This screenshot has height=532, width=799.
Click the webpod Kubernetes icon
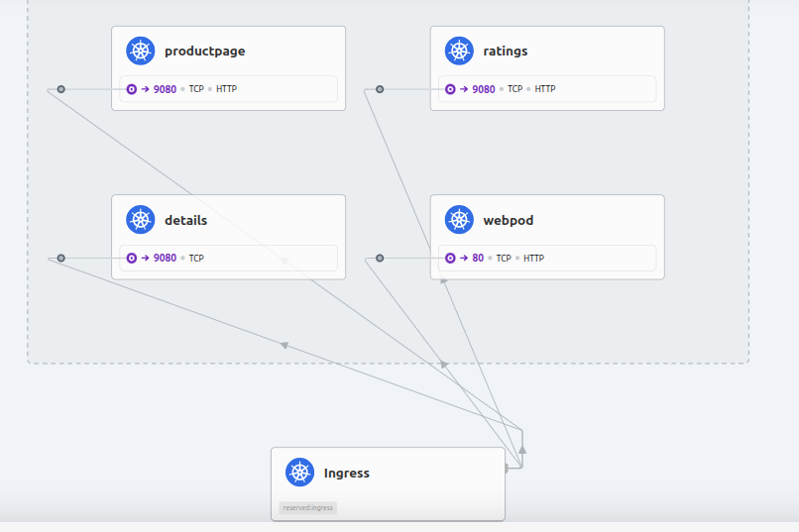pyautogui.click(x=459, y=220)
